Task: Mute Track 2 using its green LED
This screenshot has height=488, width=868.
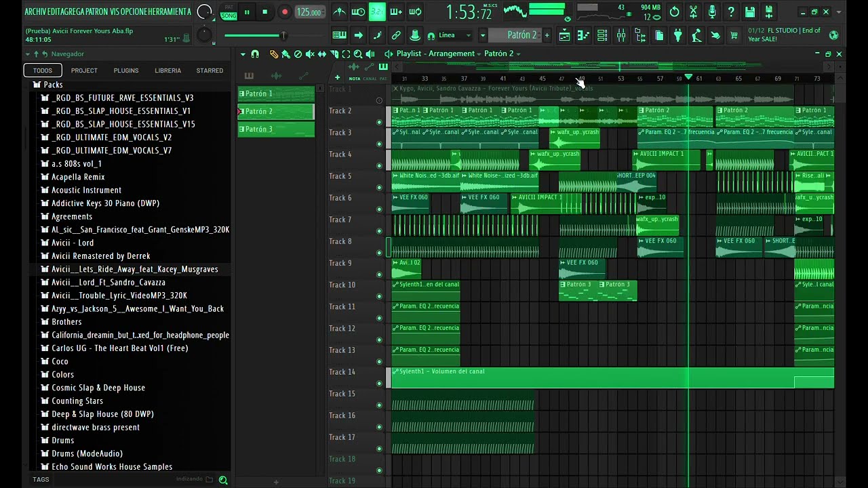Action: pos(379,122)
